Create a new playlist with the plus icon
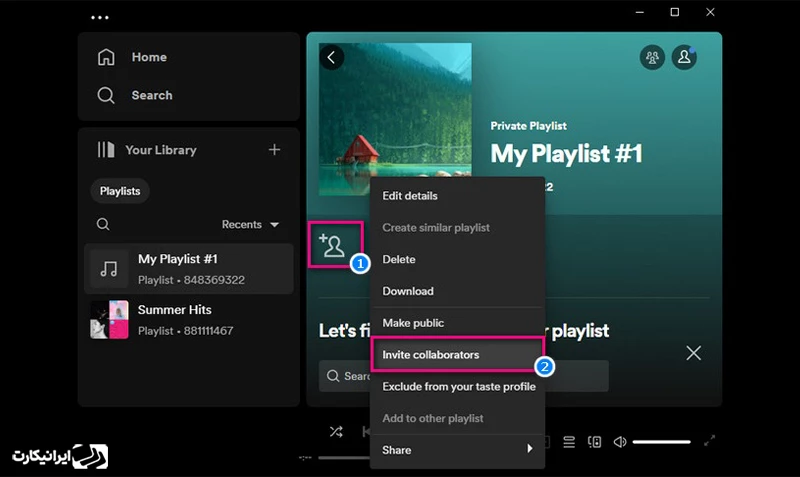 [274, 149]
